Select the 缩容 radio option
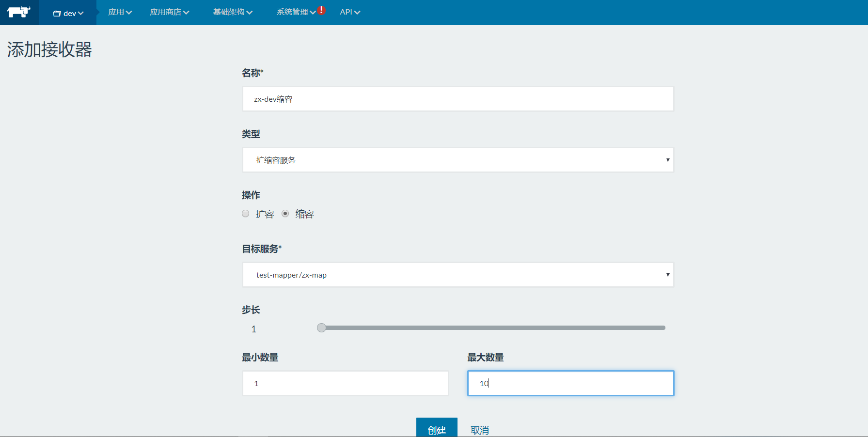This screenshot has width=868, height=437. click(285, 214)
